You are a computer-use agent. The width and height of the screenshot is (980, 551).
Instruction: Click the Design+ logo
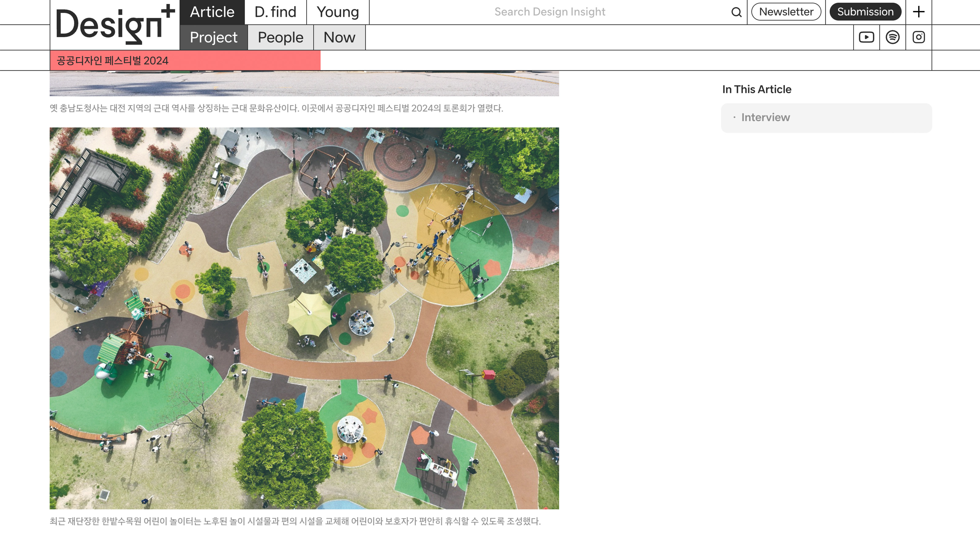coord(115,25)
